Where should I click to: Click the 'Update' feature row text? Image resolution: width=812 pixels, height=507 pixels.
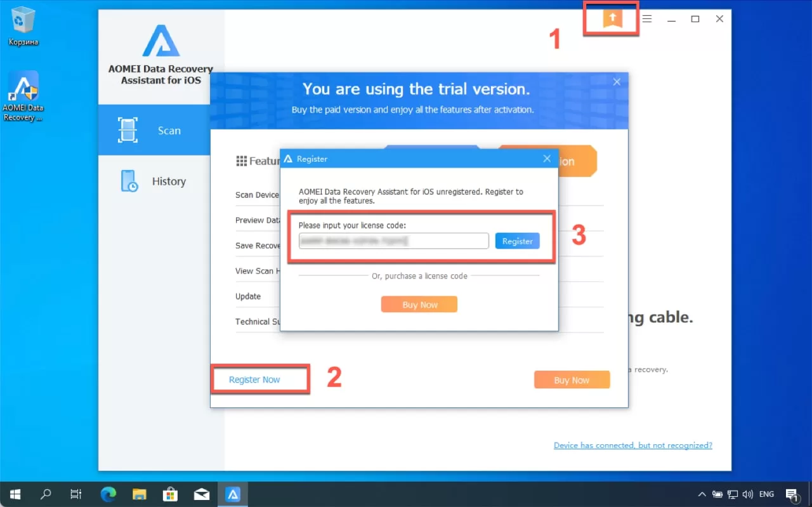point(248,296)
